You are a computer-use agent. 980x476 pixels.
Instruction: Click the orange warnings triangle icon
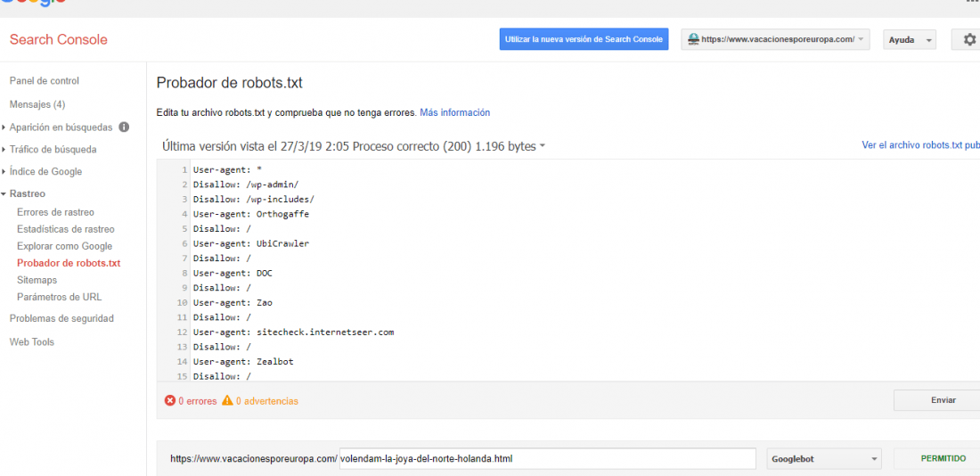227,400
